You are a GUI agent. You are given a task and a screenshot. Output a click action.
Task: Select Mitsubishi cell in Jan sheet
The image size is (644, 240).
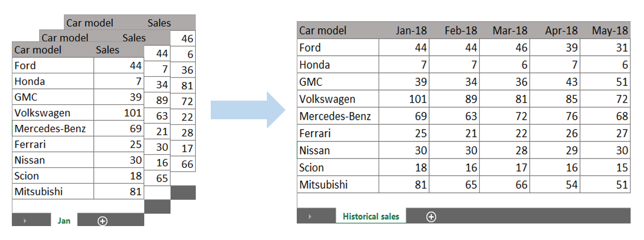53,191
